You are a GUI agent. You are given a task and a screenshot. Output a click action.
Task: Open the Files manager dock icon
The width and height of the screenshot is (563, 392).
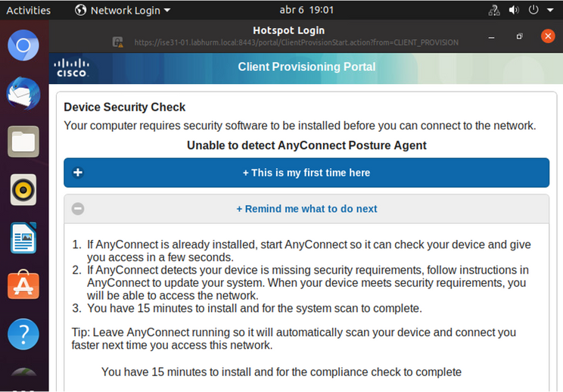coord(23,142)
